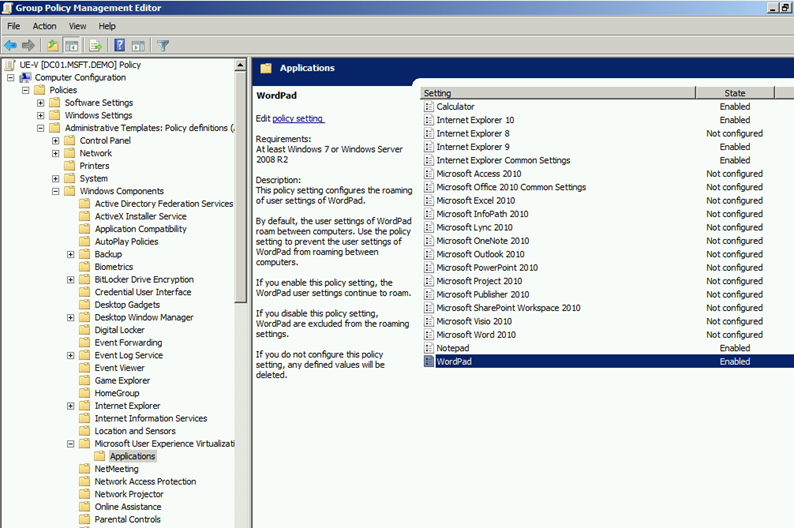This screenshot has width=794, height=528.
Task: Select the Parental Controls folder
Action: 128,519
